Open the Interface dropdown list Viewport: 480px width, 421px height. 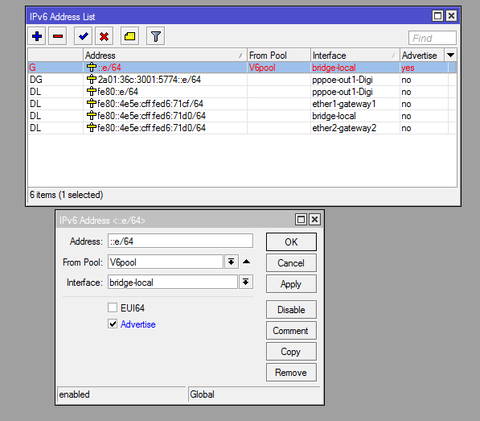246,282
